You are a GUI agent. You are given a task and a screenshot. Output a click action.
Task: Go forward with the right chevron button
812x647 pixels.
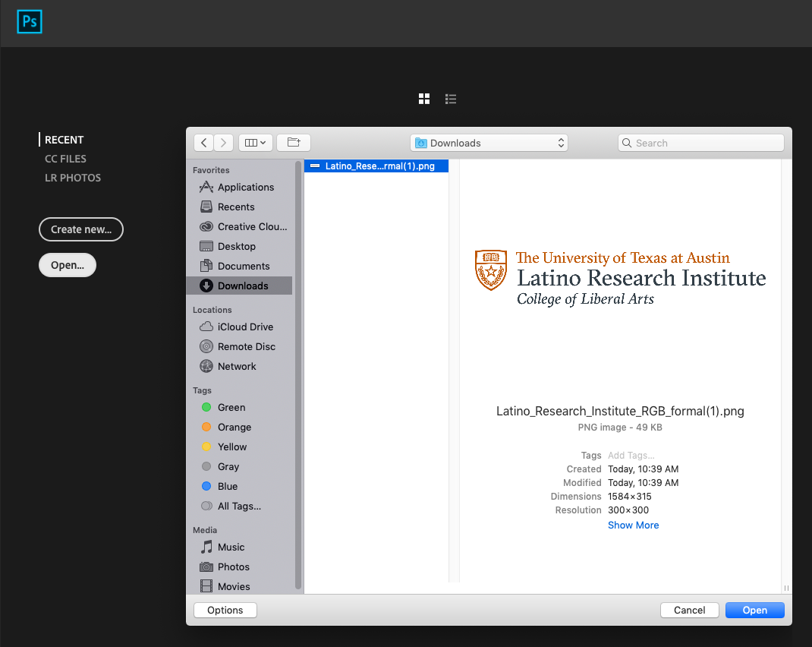(223, 143)
